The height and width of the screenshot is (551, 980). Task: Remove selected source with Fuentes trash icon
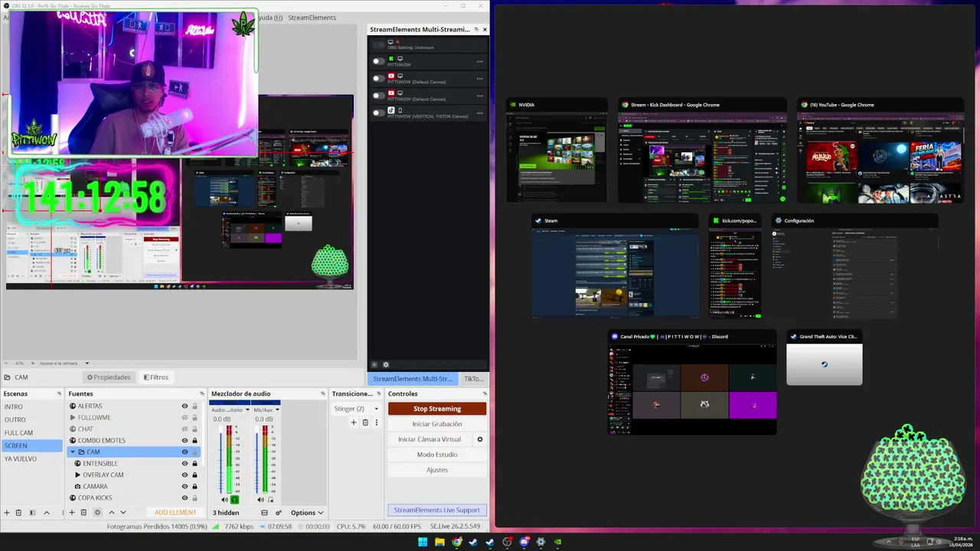click(83, 512)
